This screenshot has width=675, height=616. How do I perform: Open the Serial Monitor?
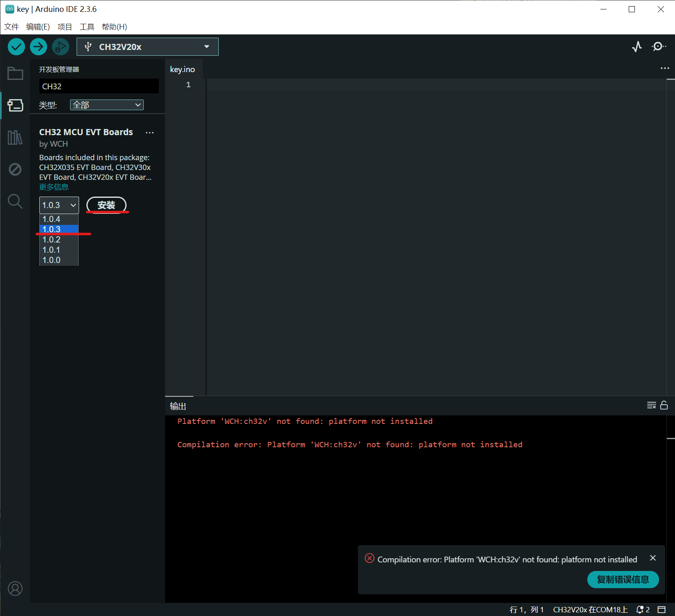(x=658, y=47)
